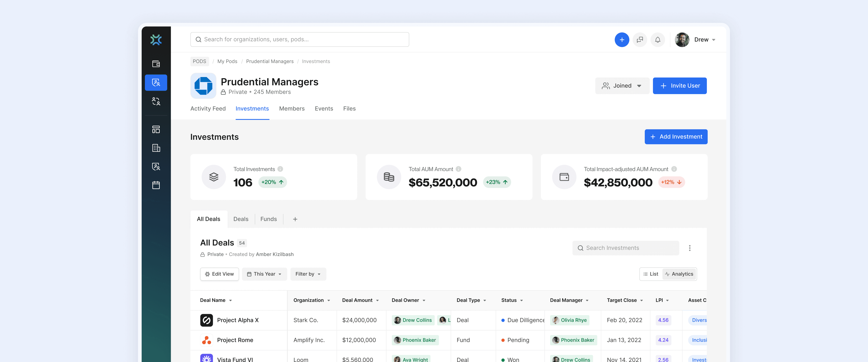Open the Filter by dropdown
Image resolution: width=868 pixels, height=362 pixels.
(308, 274)
